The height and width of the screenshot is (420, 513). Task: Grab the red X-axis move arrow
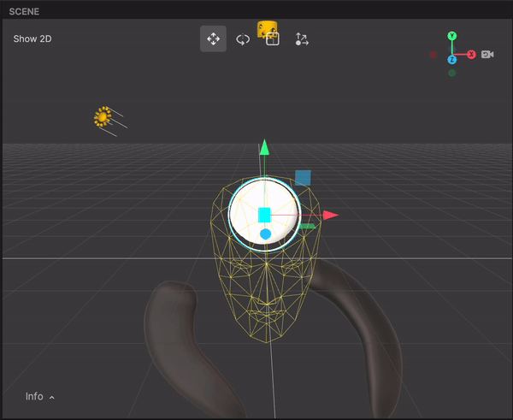pos(330,215)
